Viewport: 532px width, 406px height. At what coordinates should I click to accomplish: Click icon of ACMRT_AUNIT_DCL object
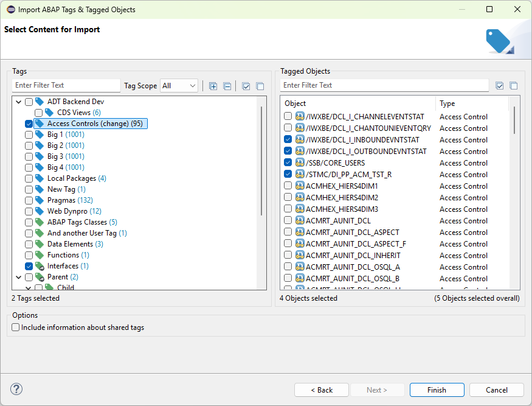(300, 220)
